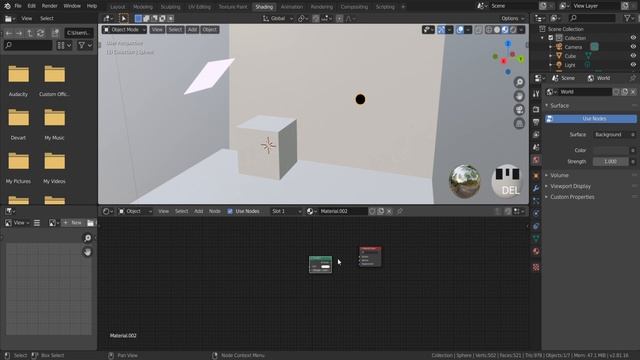Open file browser filter dropdown
This screenshot has height=360, width=640.
tap(85, 45)
